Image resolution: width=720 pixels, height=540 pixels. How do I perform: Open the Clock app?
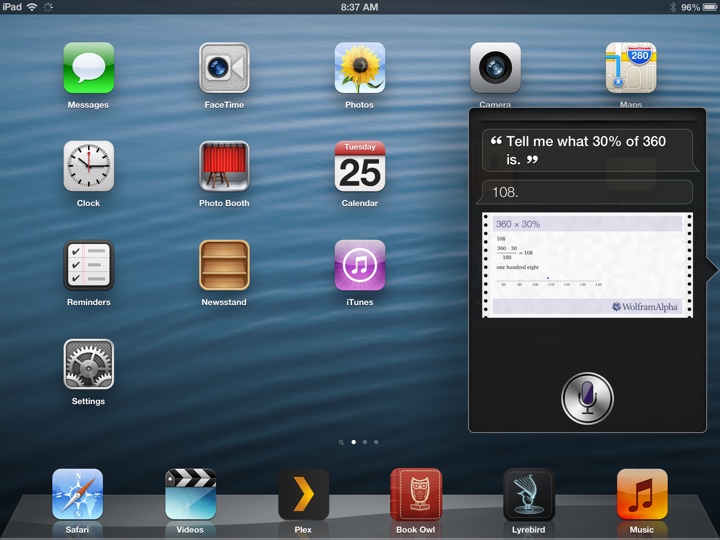(x=89, y=166)
